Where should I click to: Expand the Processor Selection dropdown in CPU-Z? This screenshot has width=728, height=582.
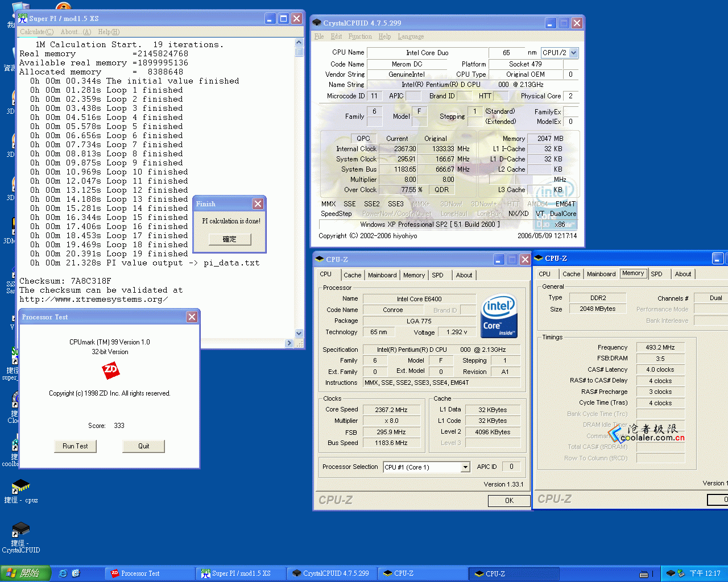[465, 467]
